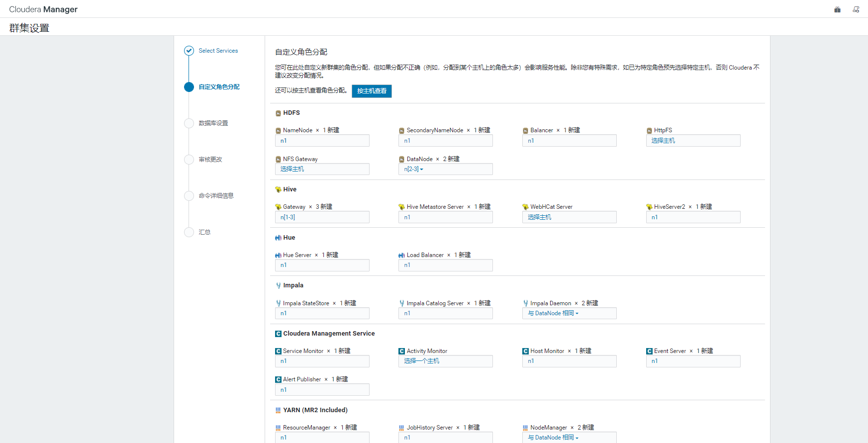Click the NameNode role icon
Viewport: 868px width, 443px height.
point(278,131)
